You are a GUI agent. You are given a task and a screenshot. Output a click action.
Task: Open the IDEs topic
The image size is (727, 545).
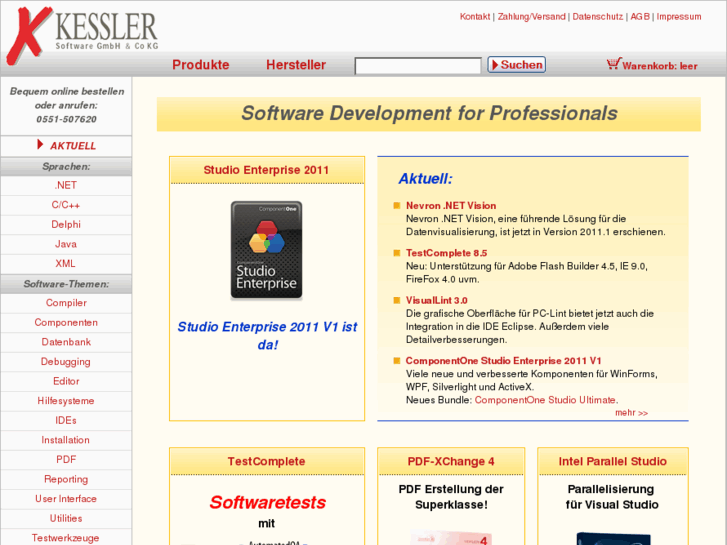coord(66,420)
